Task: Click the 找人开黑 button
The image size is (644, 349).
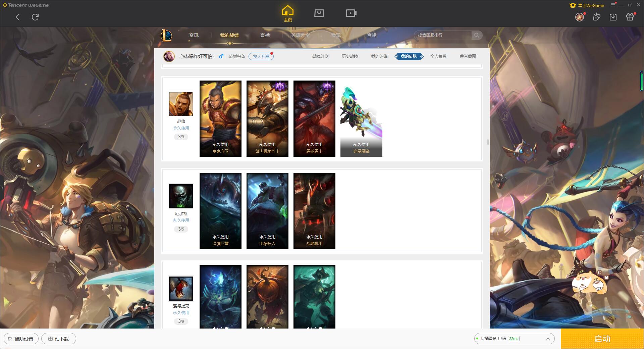Action: coord(261,56)
